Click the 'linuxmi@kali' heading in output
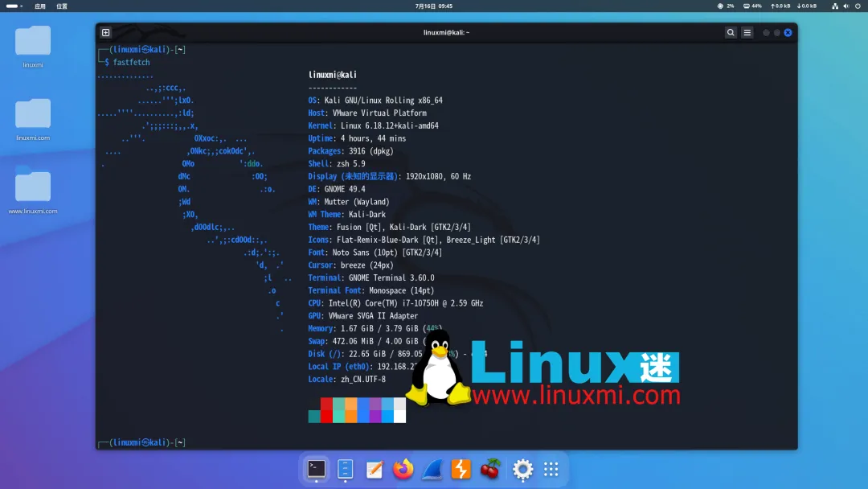Viewport: 868px width, 489px height. 332,75
